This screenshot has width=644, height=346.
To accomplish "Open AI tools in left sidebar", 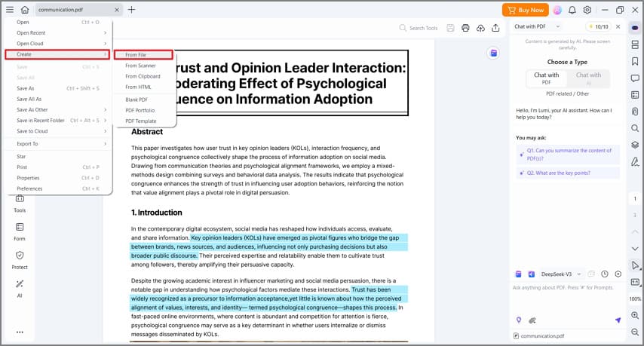I will (x=20, y=289).
